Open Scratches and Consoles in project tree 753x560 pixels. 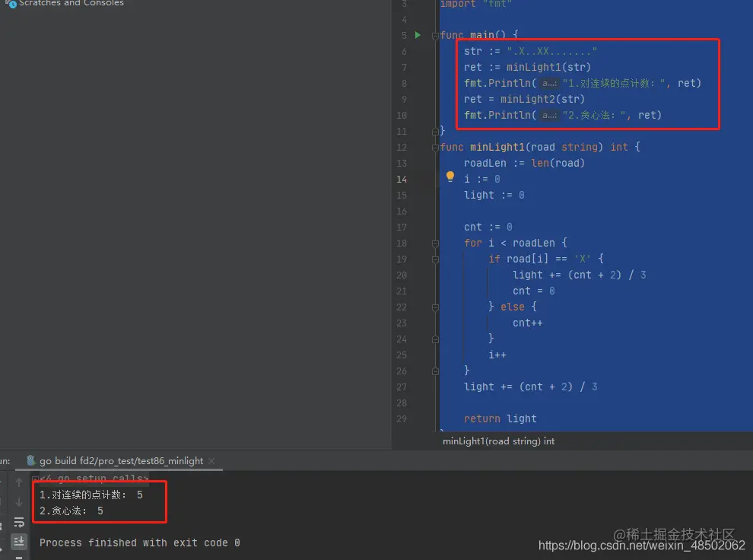tap(71, 3)
